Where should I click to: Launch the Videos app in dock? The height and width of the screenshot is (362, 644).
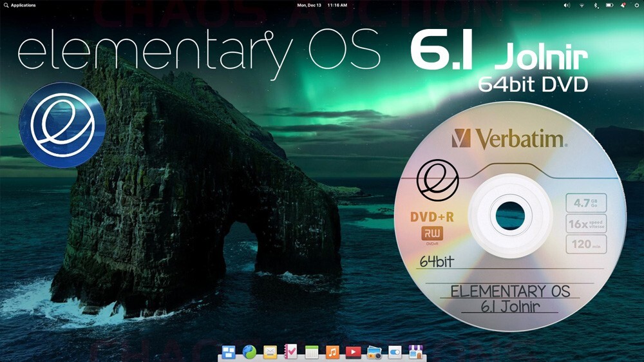(353, 352)
